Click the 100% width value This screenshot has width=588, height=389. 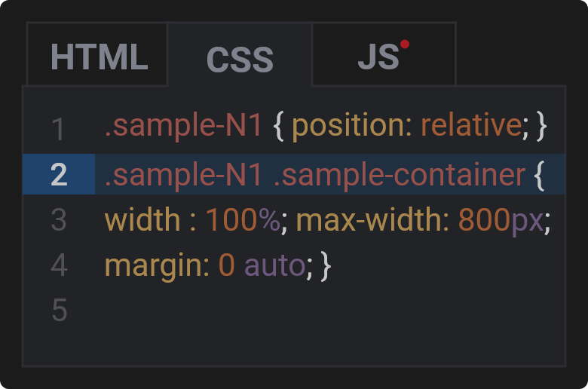click(x=243, y=219)
